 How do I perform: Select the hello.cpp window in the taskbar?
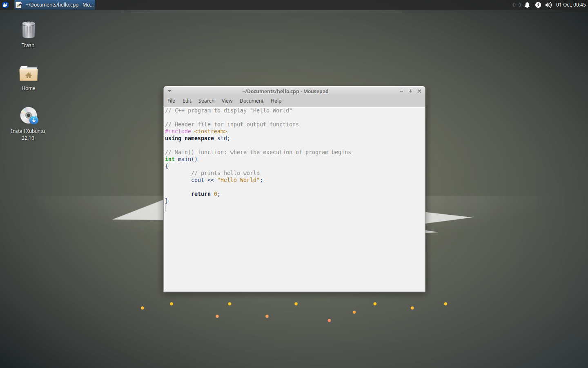(54, 4)
